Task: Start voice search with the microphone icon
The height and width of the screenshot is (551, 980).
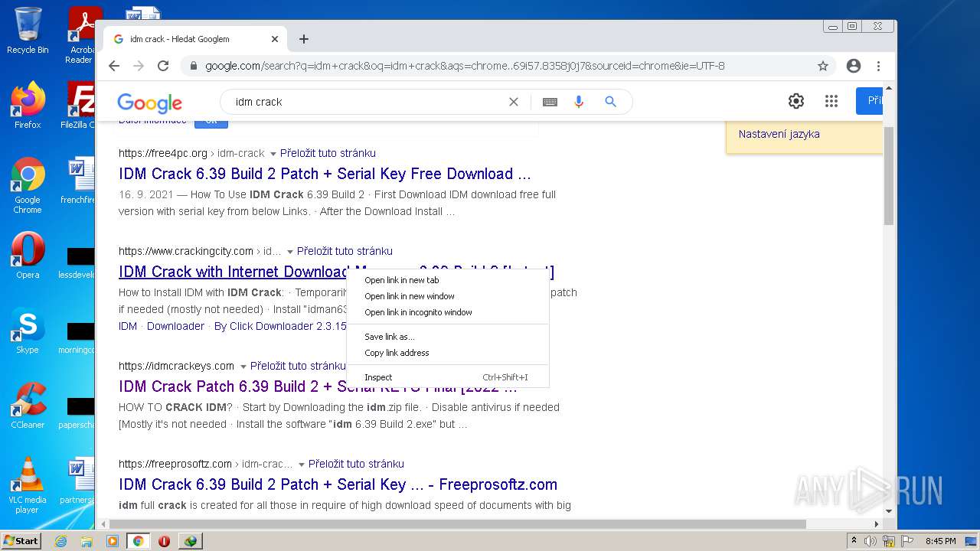Action: pyautogui.click(x=579, y=102)
